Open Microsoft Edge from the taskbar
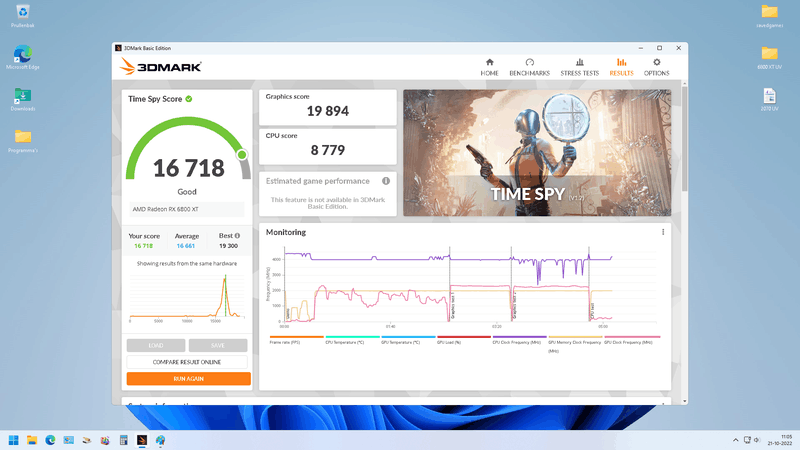 pos(50,440)
